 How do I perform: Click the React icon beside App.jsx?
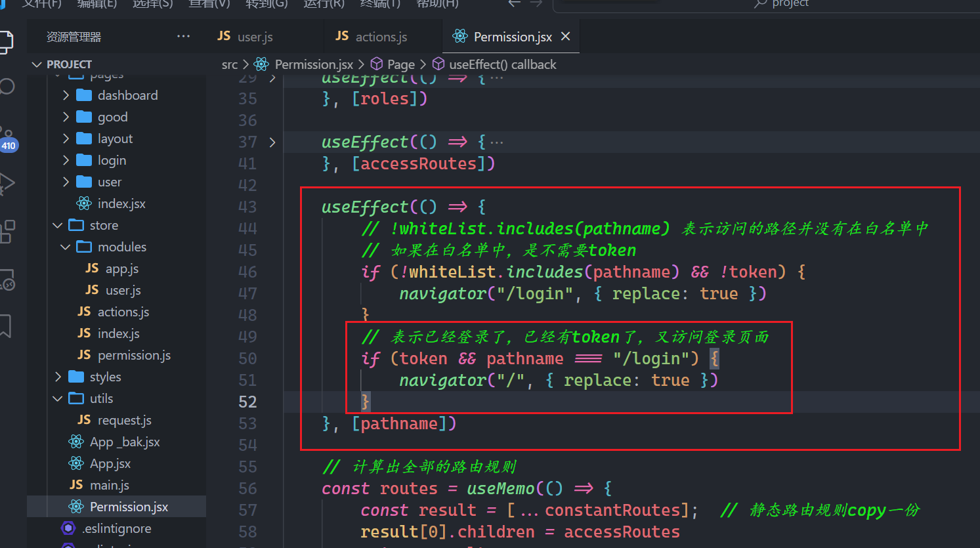pos(76,463)
